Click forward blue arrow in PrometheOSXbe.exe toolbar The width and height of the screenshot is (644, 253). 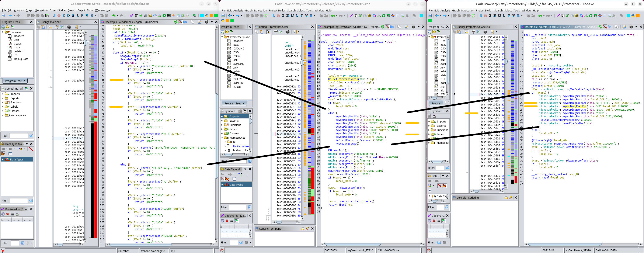pyautogui.click(x=445, y=16)
